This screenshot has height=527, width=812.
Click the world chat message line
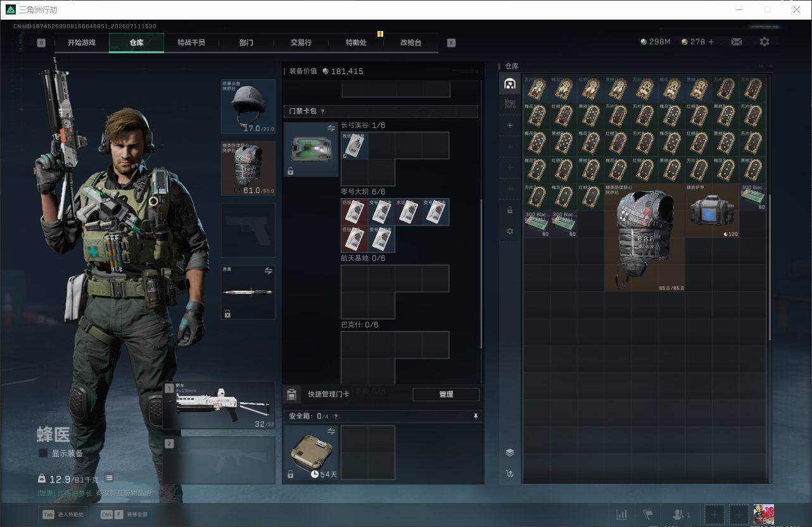tap(94, 493)
